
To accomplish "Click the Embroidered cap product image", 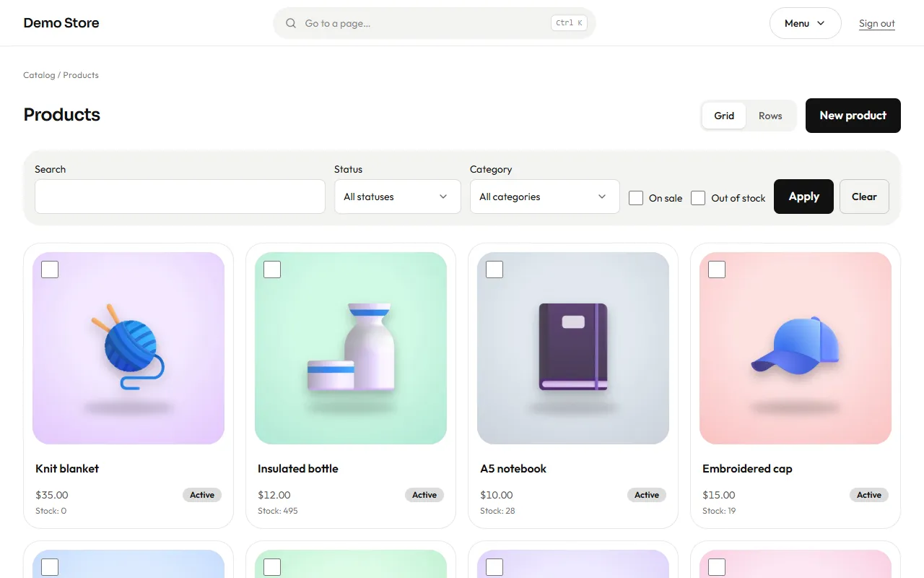I will click(x=796, y=348).
